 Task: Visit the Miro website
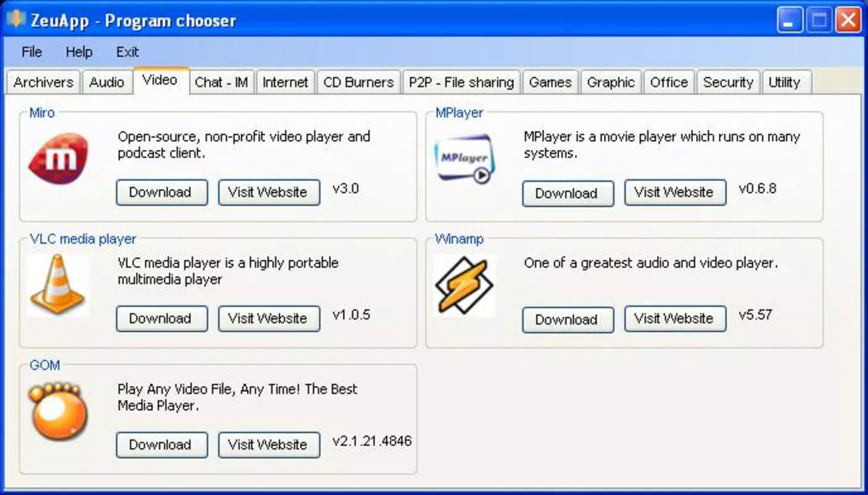(269, 192)
